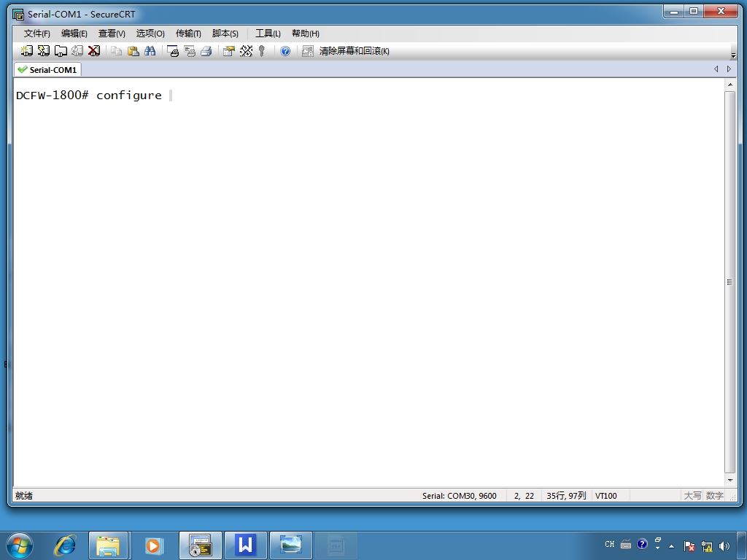Image resolution: width=747 pixels, height=560 pixels.
Task: Open the Windows Start menu orb
Action: (x=20, y=545)
